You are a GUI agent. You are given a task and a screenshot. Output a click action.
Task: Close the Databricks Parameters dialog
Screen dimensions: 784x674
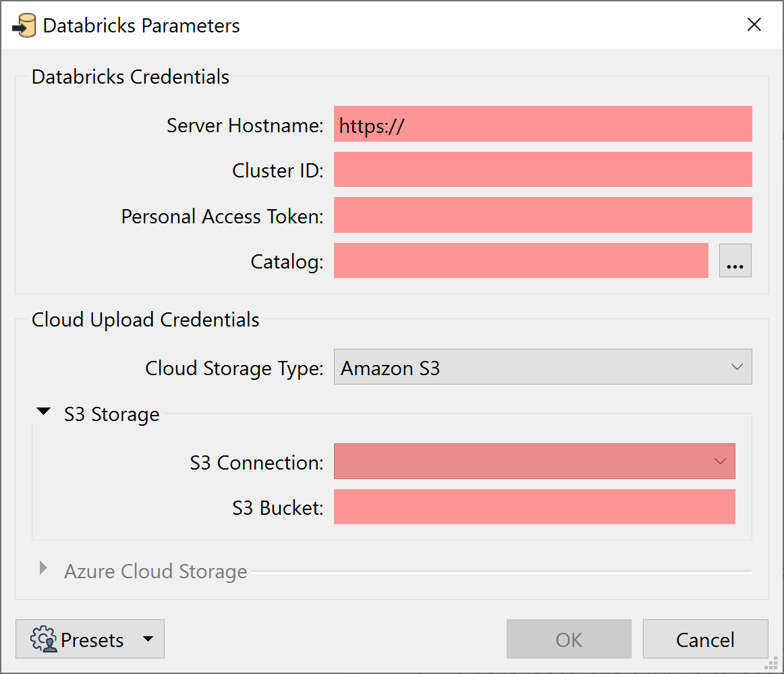click(x=754, y=24)
